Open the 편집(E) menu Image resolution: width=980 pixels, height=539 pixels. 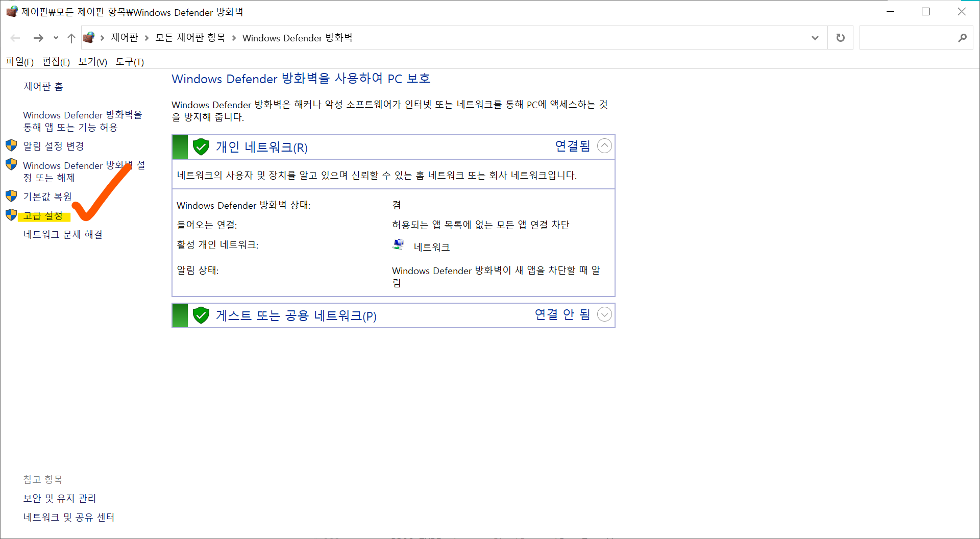(56, 62)
